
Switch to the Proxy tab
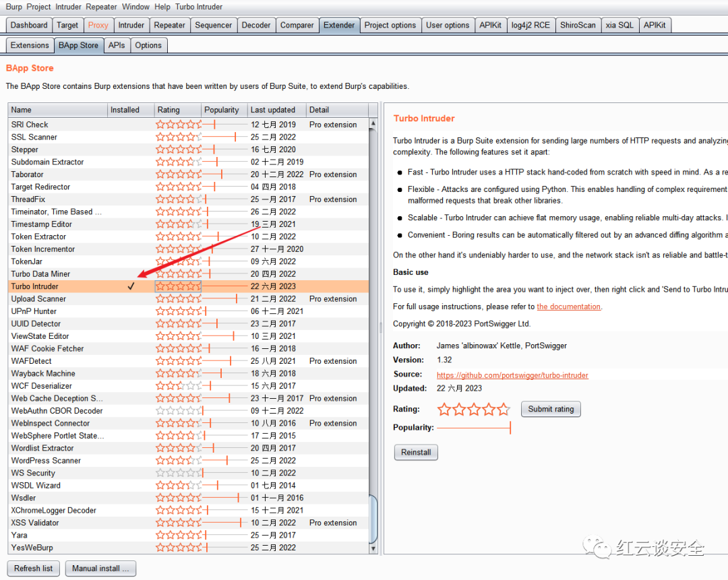(x=98, y=25)
